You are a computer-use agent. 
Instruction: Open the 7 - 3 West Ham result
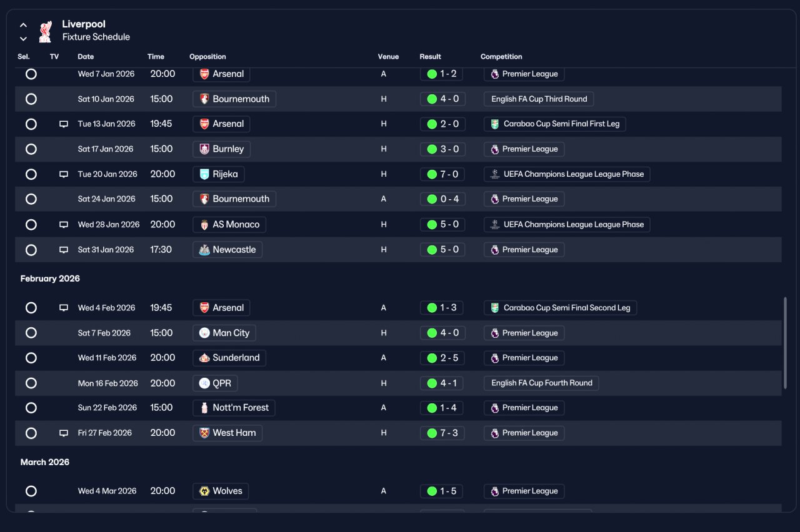442,433
